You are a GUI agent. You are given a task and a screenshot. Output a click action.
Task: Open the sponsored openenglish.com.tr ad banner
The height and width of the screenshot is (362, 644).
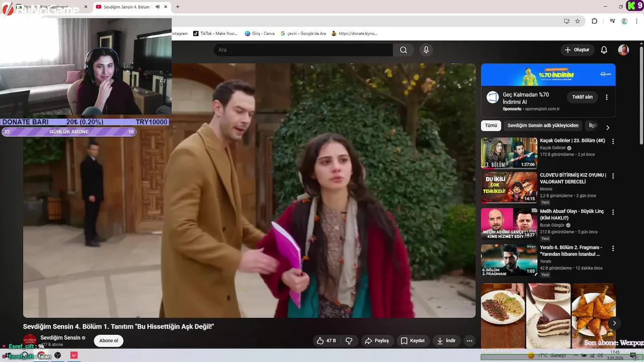point(548,75)
